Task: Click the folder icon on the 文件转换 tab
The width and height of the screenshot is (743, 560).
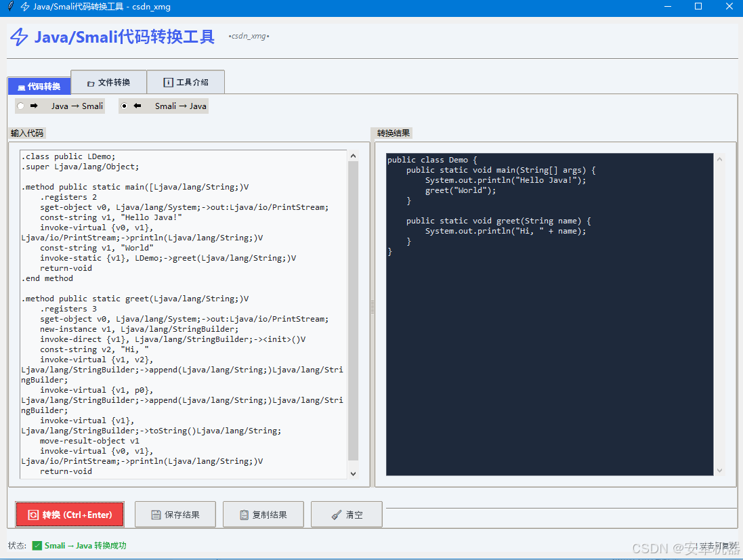Action: [x=91, y=83]
